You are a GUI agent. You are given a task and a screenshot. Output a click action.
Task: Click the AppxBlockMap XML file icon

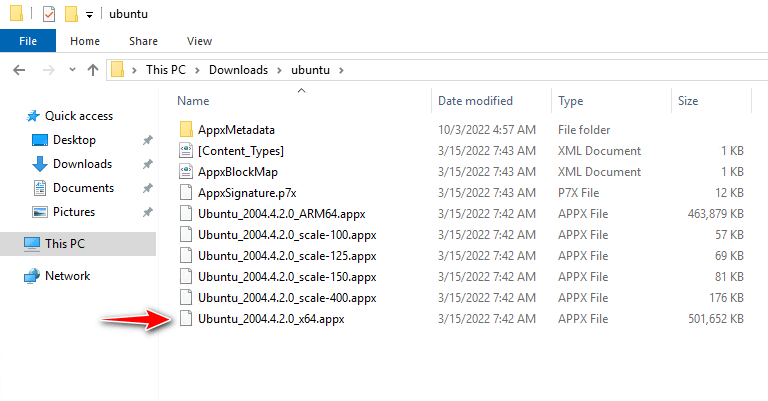click(186, 172)
